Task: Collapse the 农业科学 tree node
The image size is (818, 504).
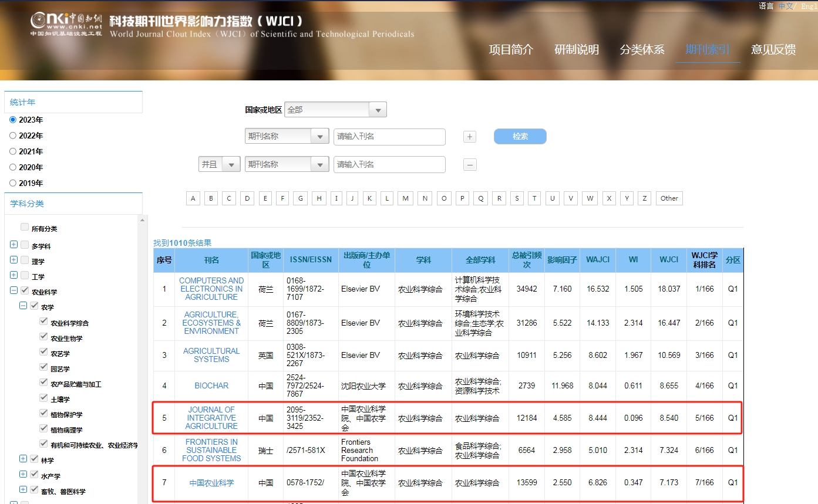Action: pyautogui.click(x=14, y=290)
